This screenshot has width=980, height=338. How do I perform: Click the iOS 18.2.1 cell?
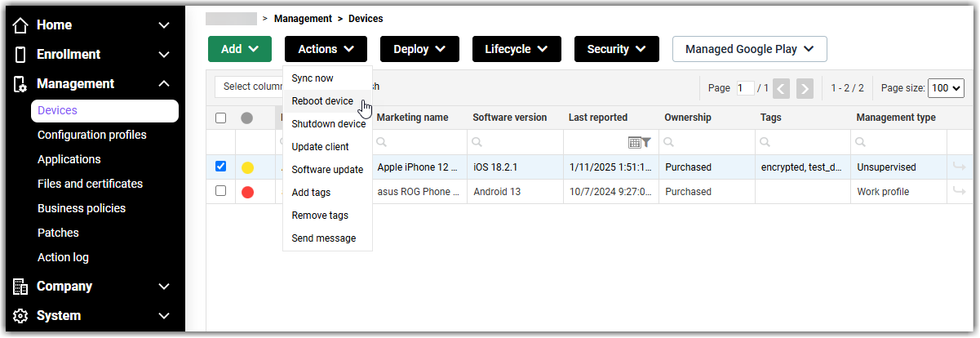coord(515,167)
